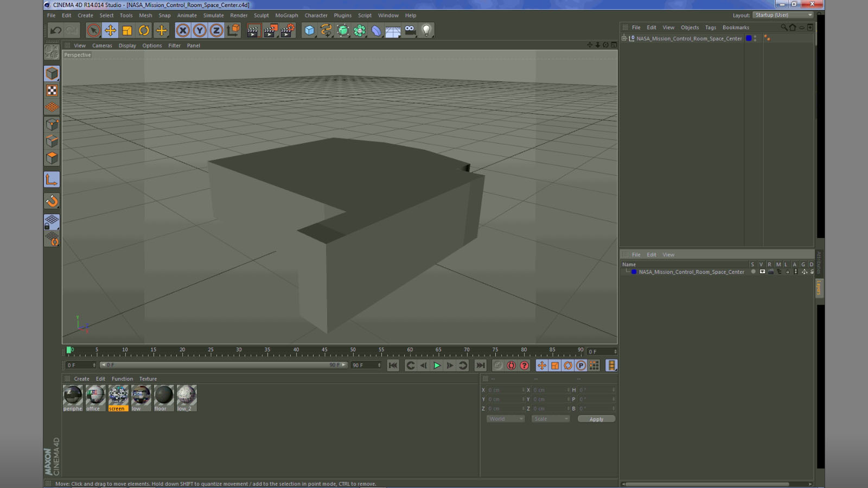
Task: Open the viewport Cameras menu
Action: pyautogui.click(x=102, y=46)
